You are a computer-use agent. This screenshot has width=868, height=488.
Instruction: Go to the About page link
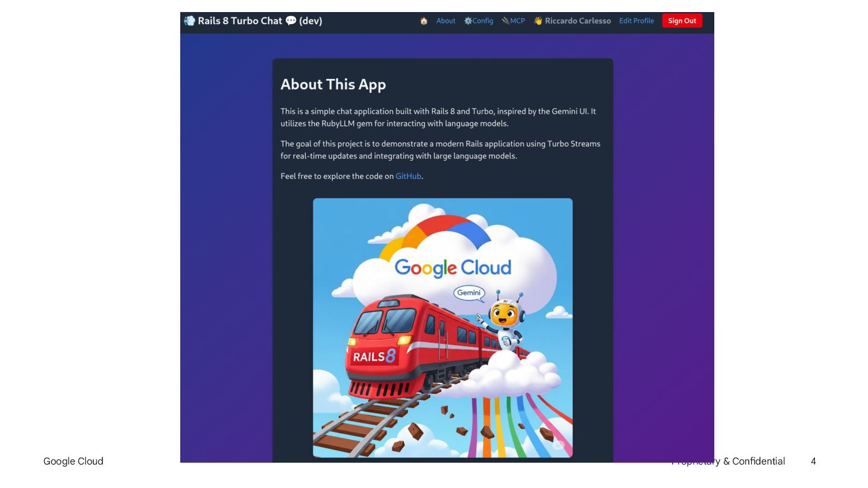pos(446,21)
